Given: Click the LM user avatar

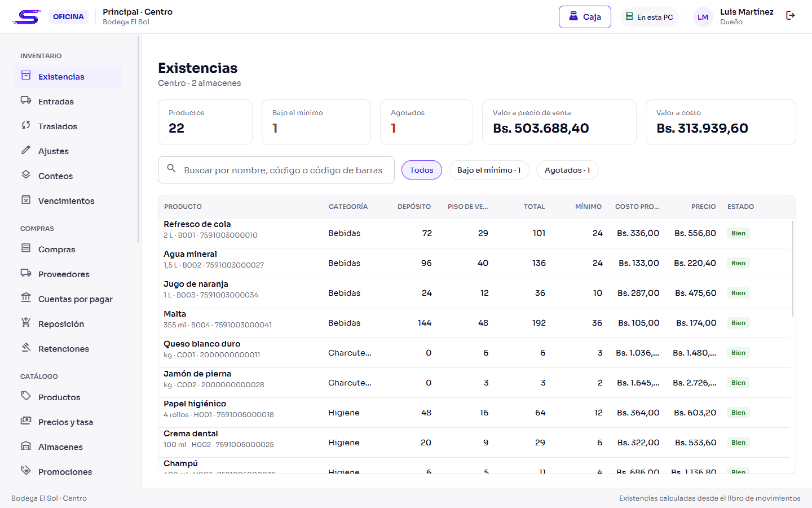Looking at the screenshot, I should click(x=703, y=17).
